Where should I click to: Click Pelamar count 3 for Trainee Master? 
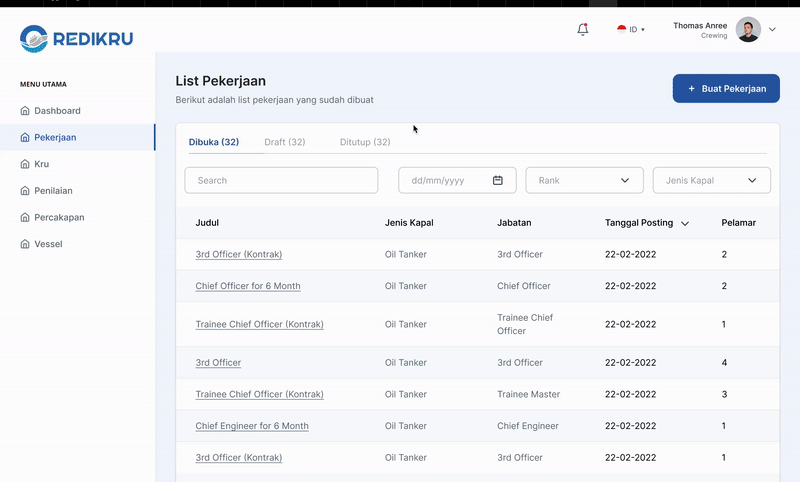724,394
